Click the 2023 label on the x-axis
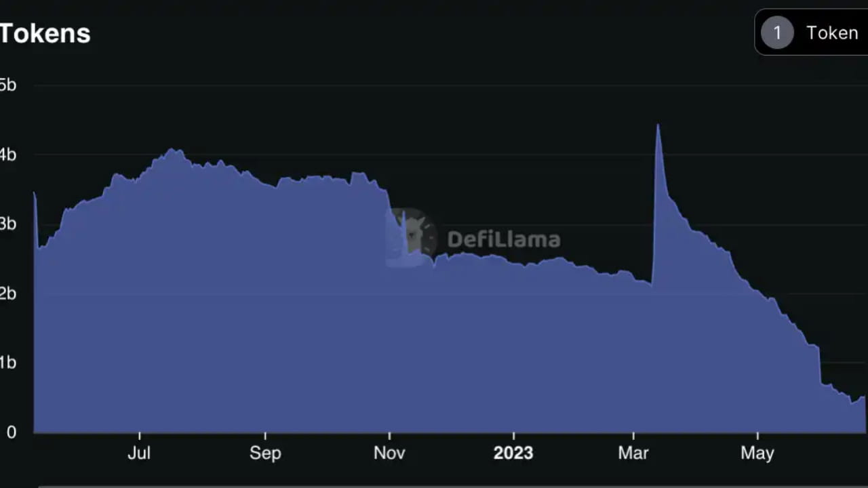This screenshot has height=488, width=868. [513, 453]
